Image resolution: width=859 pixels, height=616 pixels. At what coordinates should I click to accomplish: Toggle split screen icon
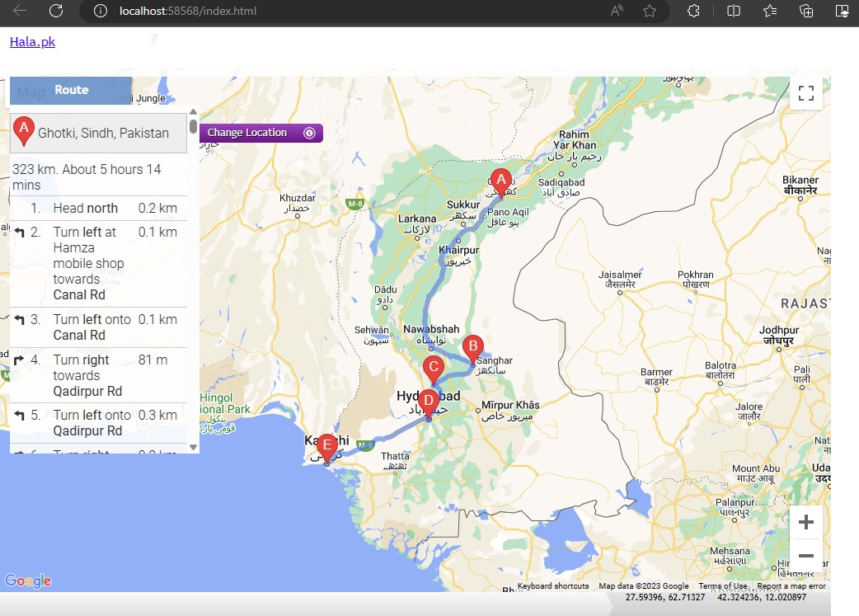tap(734, 11)
